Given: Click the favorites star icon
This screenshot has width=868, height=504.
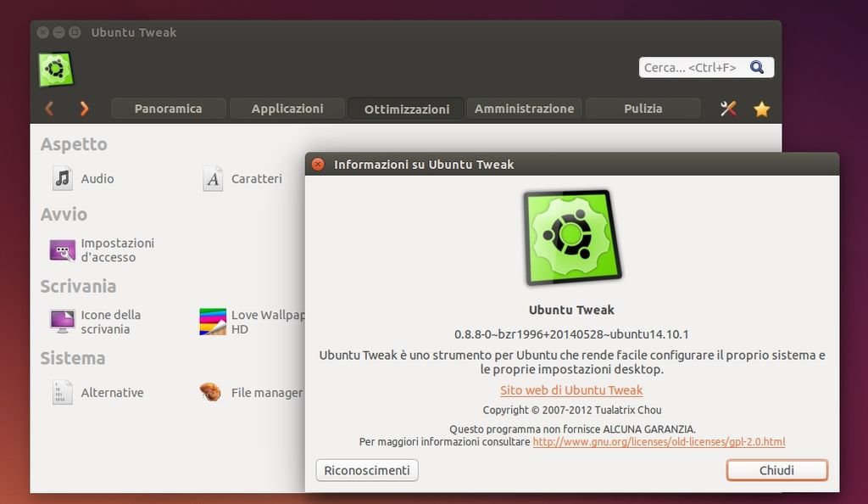Looking at the screenshot, I should tap(762, 109).
